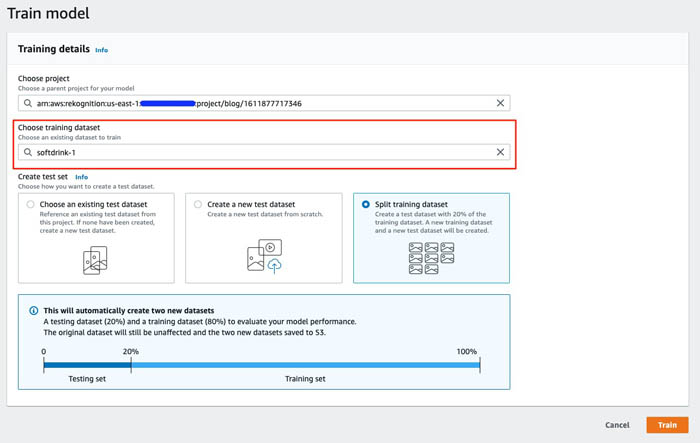
Task: Click the existing test dataset image stack icon
Action: coord(95,260)
